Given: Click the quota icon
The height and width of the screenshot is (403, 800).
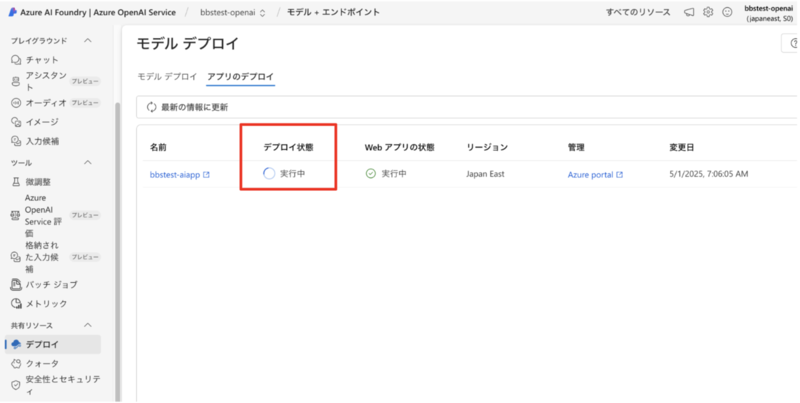Looking at the screenshot, I should coord(16,364).
